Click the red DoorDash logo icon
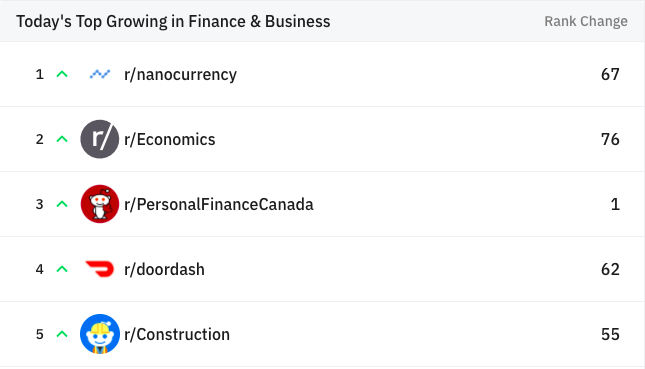Image resolution: width=645 pixels, height=369 pixels. click(x=100, y=269)
